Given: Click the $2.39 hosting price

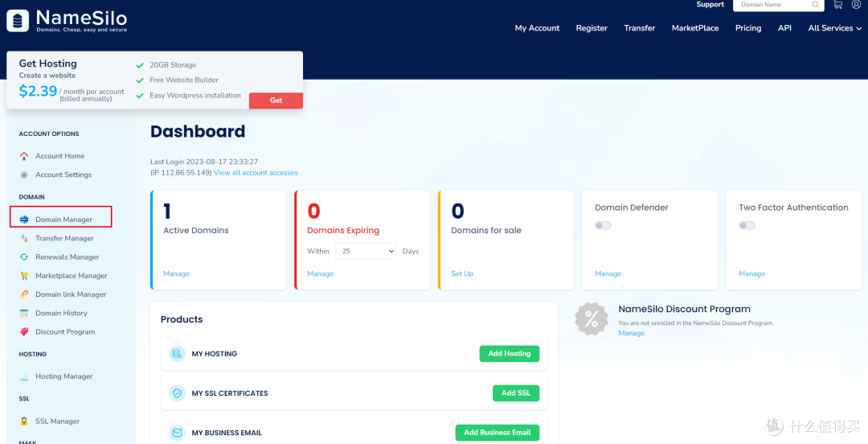Looking at the screenshot, I should 39,91.
